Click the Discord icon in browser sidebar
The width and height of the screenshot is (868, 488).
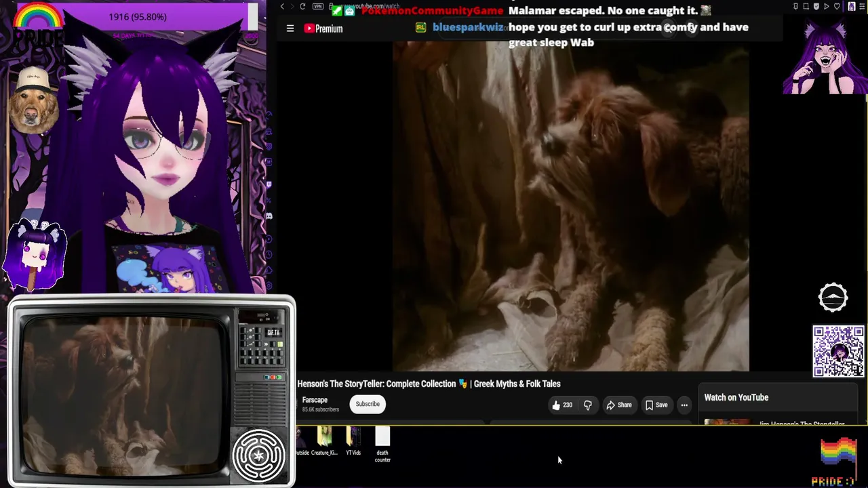[269, 216]
